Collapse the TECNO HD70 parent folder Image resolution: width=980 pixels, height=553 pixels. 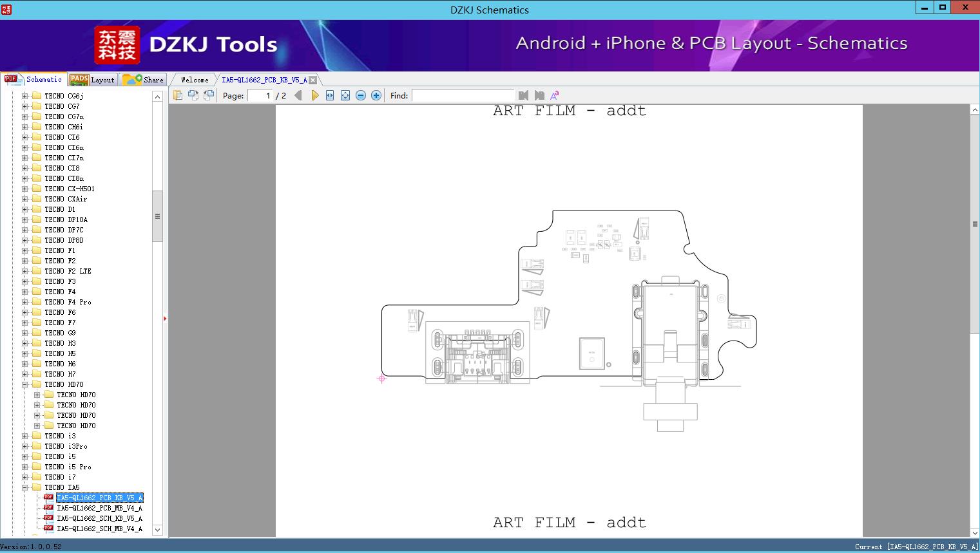(24, 384)
